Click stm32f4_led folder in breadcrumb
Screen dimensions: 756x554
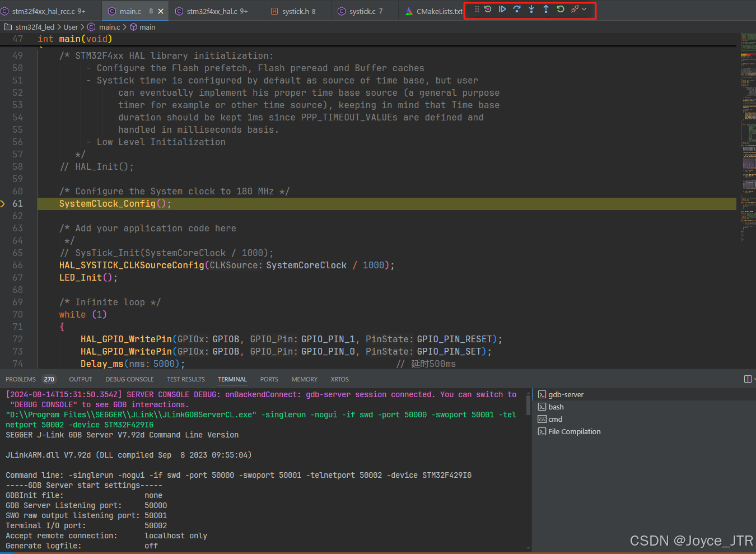coord(35,27)
